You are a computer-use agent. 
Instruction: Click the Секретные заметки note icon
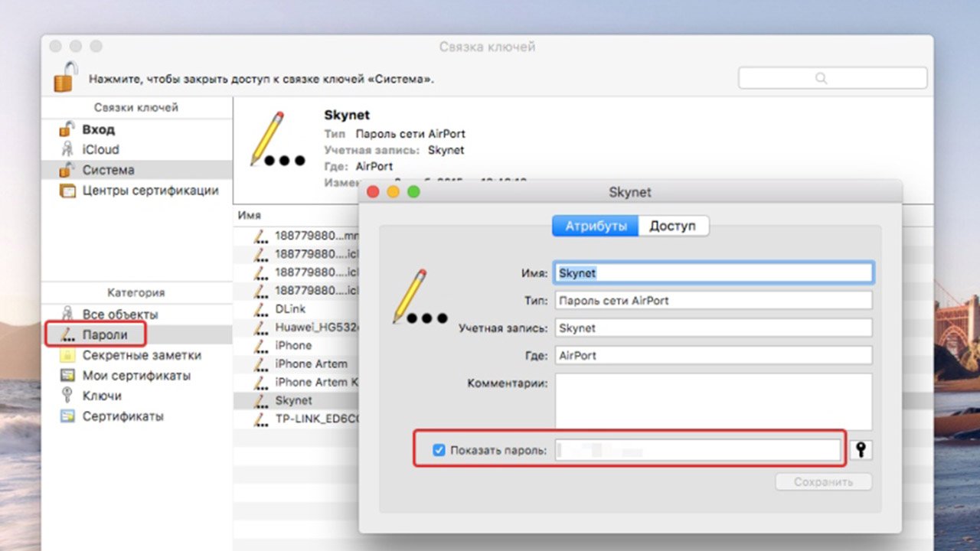tap(67, 355)
